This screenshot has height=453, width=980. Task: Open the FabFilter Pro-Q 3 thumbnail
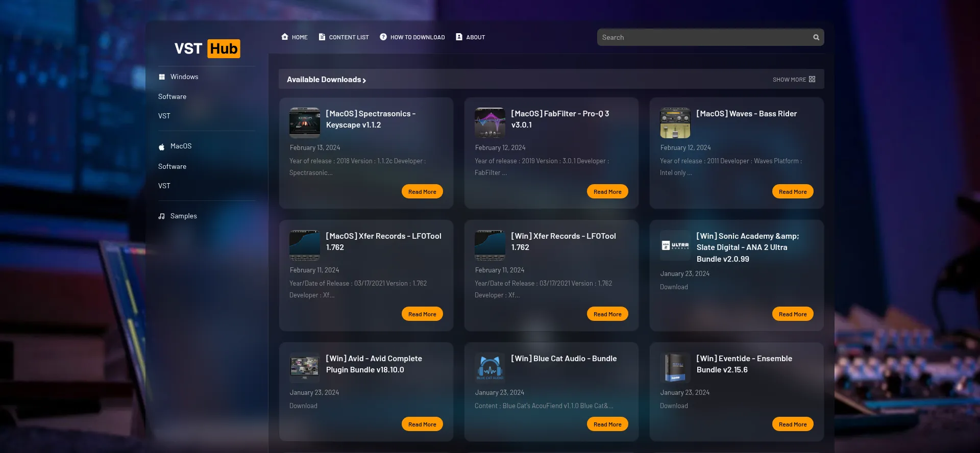click(x=490, y=122)
